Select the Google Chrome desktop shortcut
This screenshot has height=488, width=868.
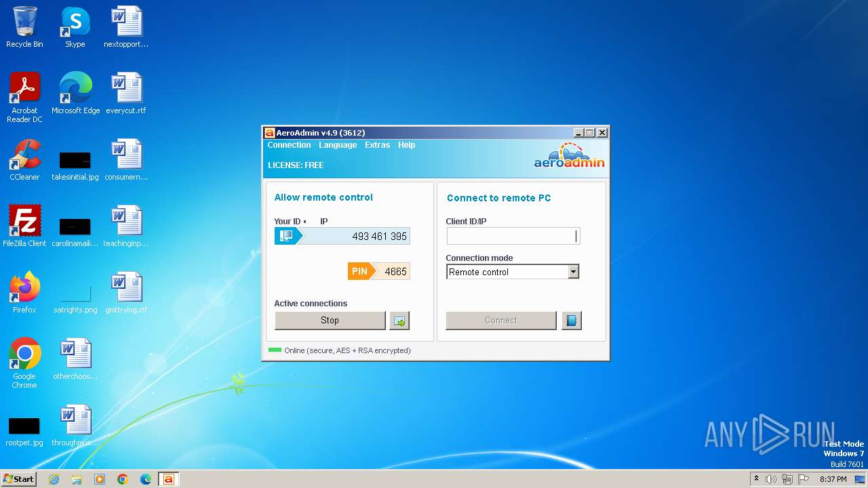click(x=24, y=363)
